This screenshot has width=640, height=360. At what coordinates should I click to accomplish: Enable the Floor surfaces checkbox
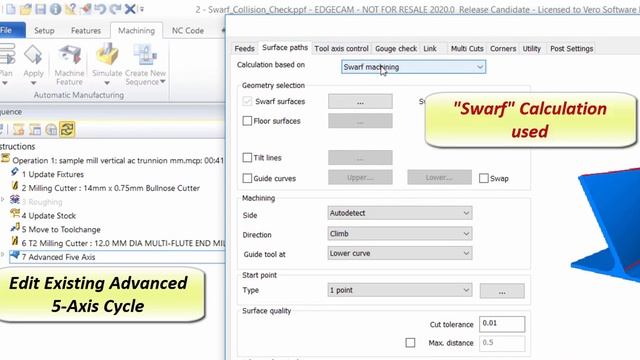247,121
